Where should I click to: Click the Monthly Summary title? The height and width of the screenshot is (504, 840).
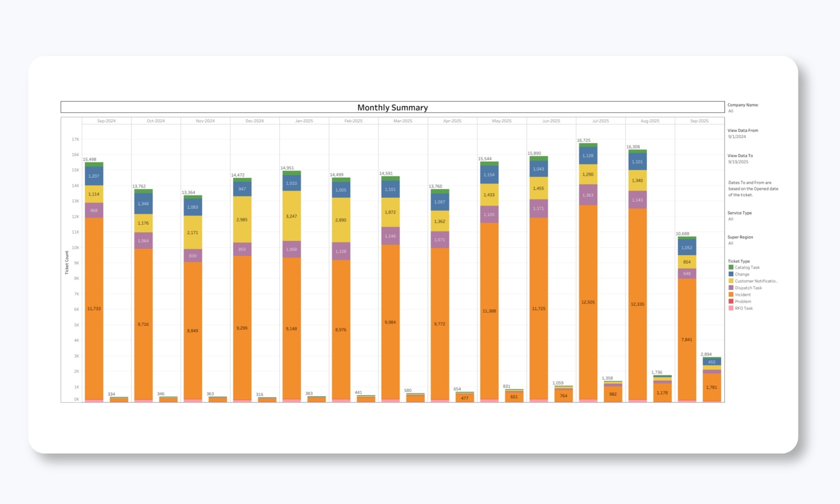coord(392,107)
